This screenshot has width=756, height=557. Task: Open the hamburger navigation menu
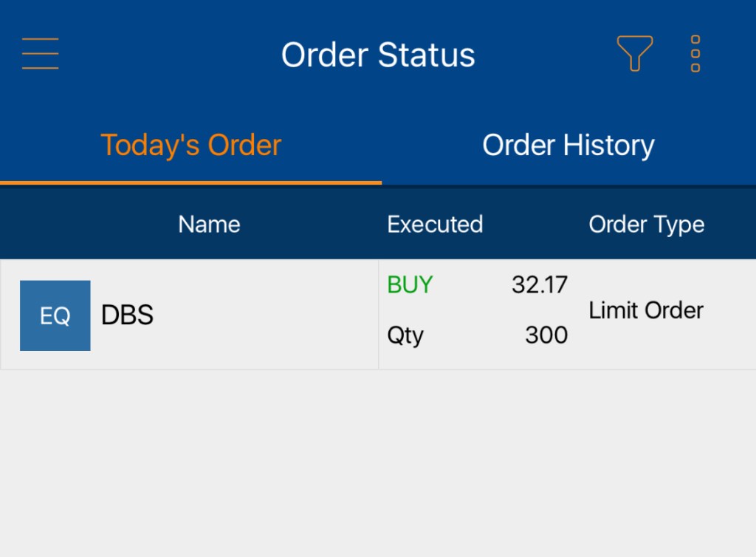41,54
